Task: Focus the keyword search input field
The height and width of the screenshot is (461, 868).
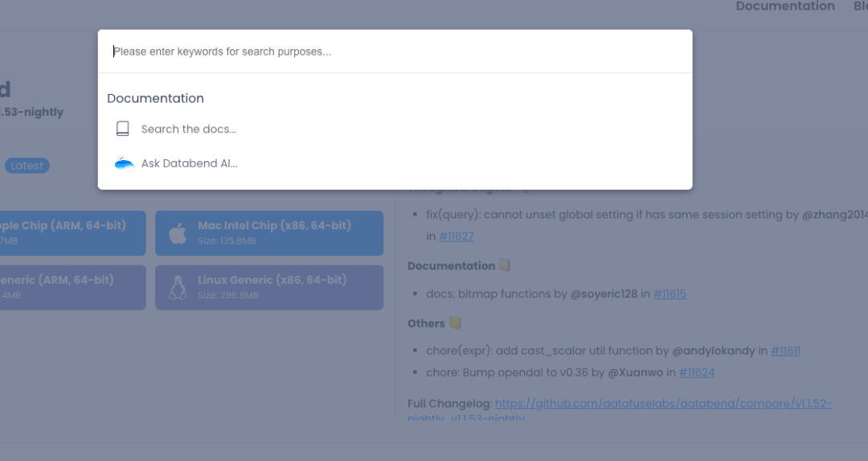Action: [395, 51]
